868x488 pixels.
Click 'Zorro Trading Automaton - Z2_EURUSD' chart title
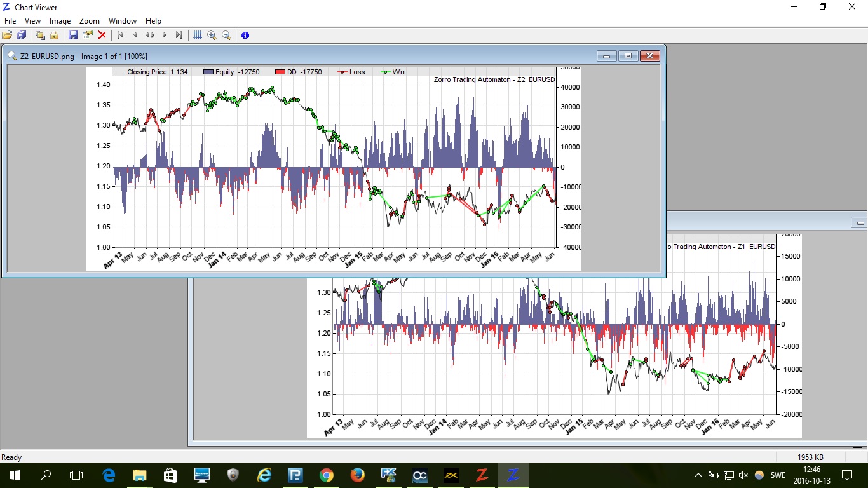pos(494,79)
